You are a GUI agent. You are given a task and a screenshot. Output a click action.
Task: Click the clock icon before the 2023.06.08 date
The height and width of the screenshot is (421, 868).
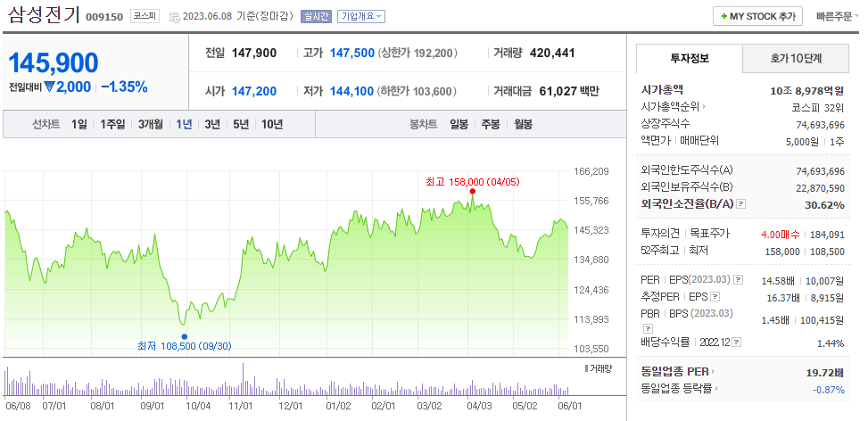pos(174,17)
